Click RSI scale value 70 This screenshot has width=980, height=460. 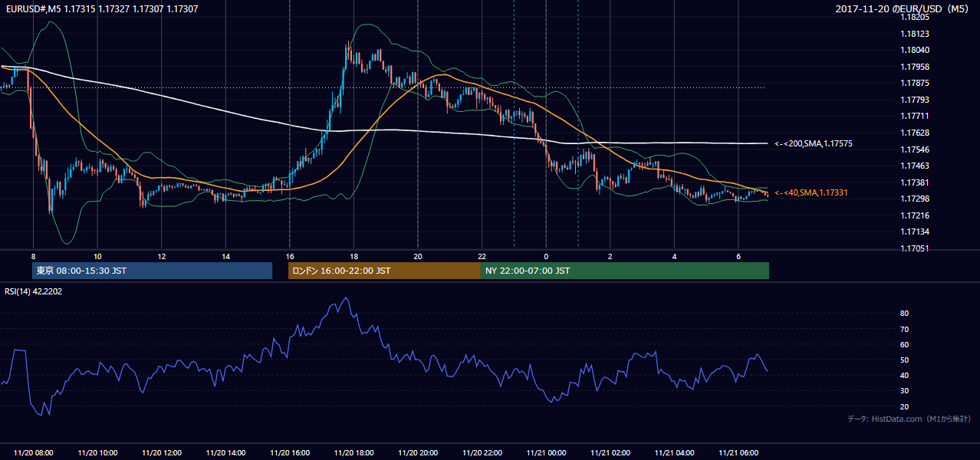[904, 329]
